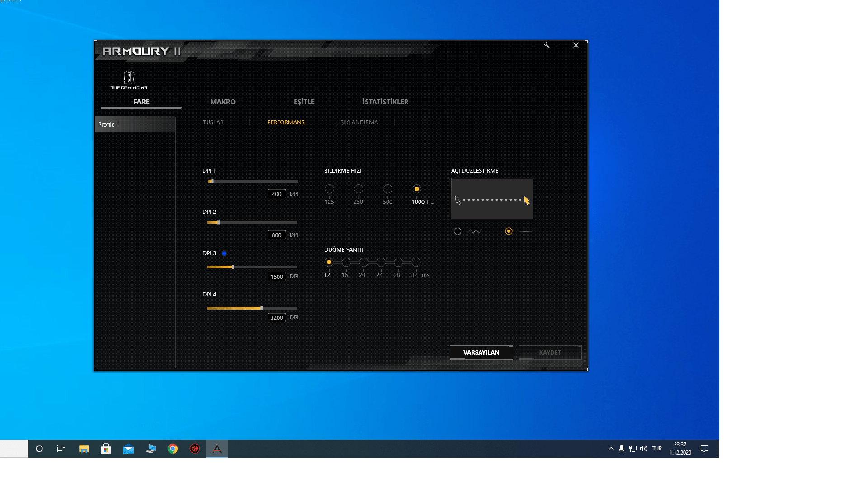Select the straight-line angle snapping option
This screenshot has width=868, height=488.
(x=509, y=231)
